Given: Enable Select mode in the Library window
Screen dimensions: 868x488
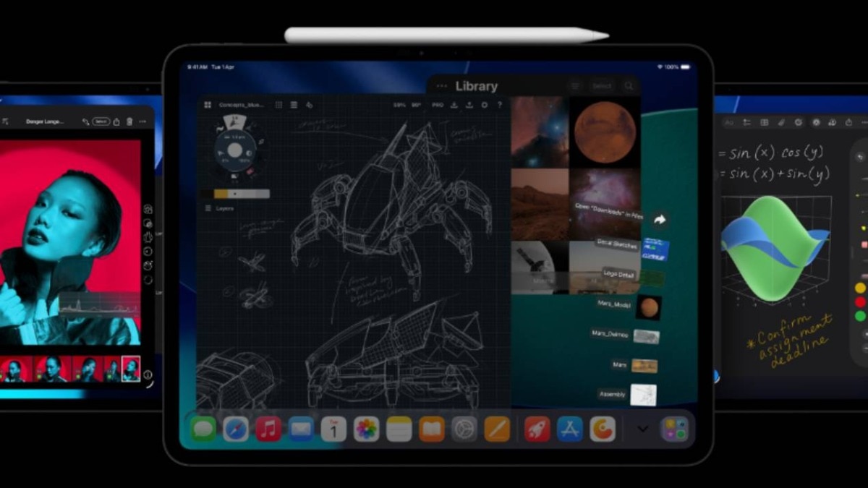Looking at the screenshot, I should click(602, 85).
